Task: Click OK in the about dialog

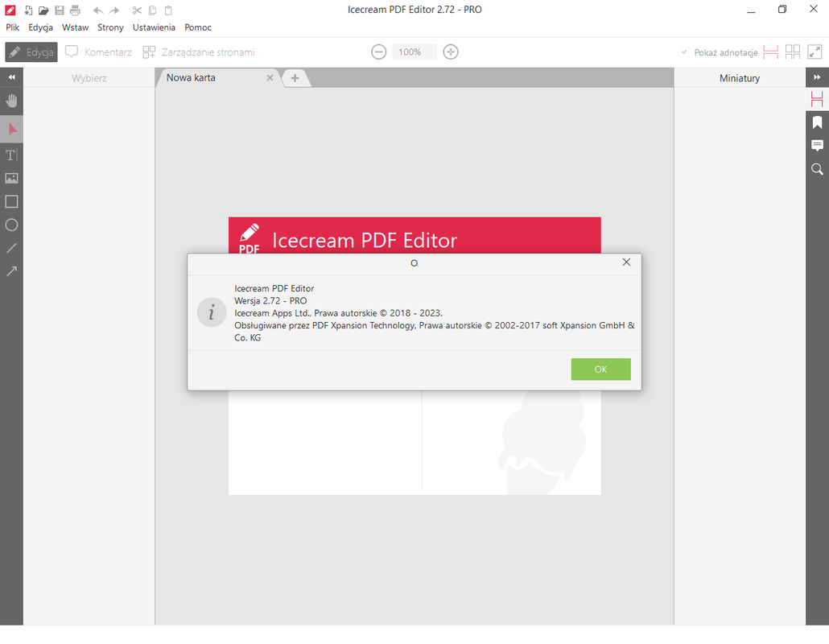Action: click(x=600, y=369)
